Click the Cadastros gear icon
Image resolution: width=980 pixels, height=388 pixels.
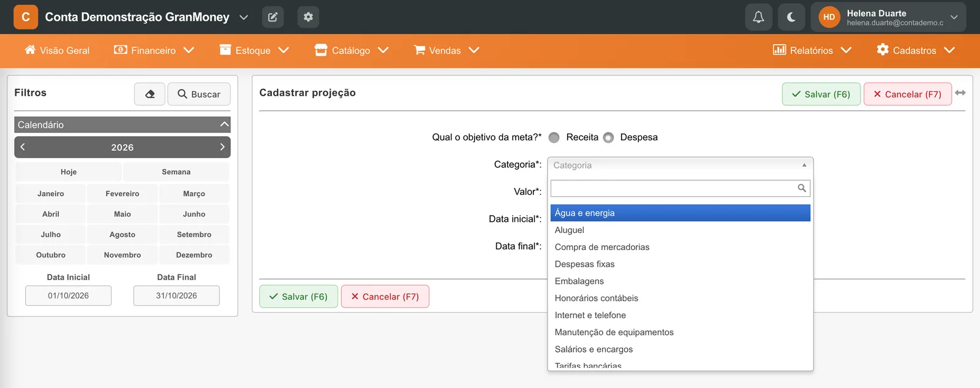click(x=883, y=49)
